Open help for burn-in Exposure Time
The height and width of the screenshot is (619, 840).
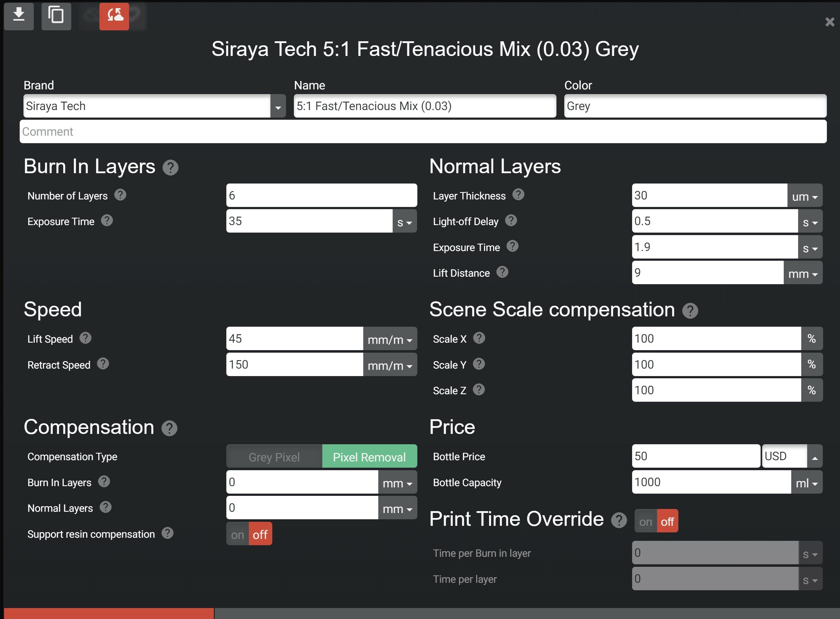point(107,220)
